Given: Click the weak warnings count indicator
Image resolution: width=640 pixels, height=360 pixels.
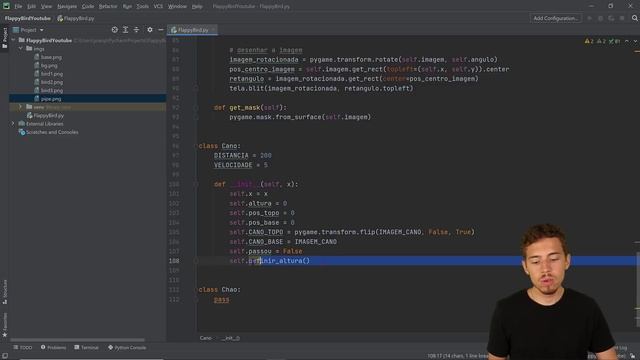Looking at the screenshot, I should [x=601, y=41].
